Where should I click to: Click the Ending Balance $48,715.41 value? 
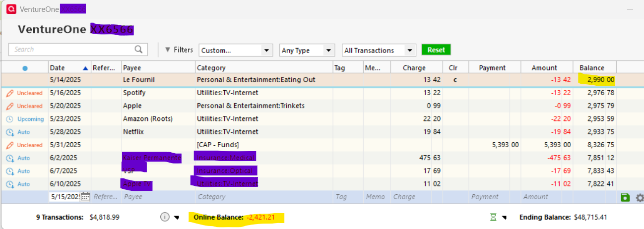point(590,218)
